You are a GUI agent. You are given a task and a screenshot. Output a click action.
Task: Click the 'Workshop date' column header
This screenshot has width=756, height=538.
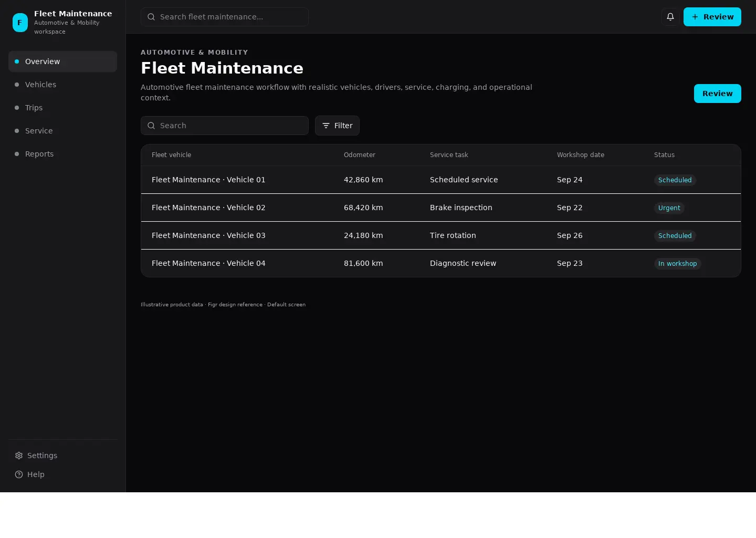(x=581, y=155)
